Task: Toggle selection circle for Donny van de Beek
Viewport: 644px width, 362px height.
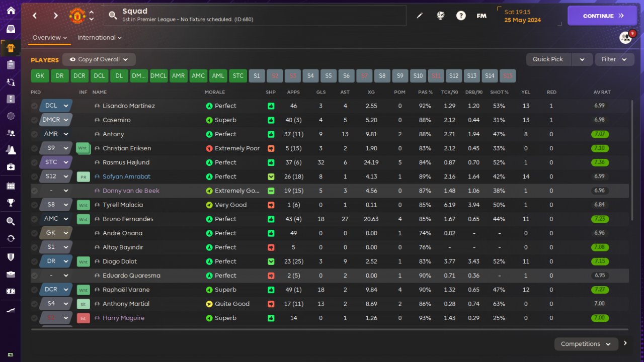Action: 34,191
